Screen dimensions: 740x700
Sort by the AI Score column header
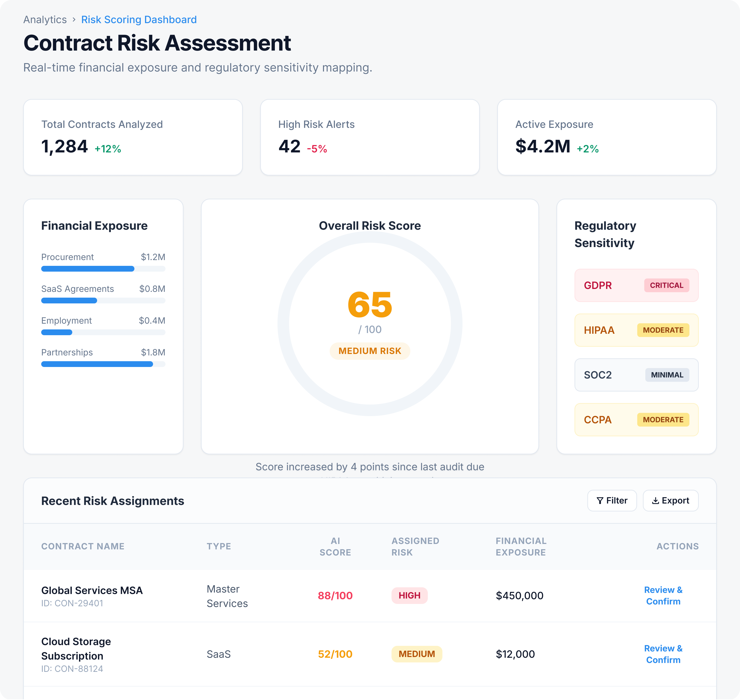point(335,547)
